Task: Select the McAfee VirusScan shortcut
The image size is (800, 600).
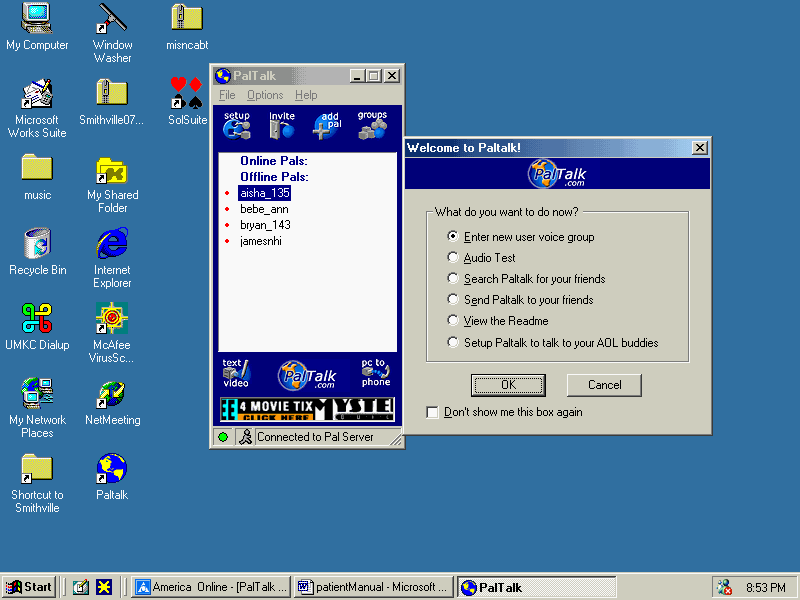Action: [x=112, y=333]
